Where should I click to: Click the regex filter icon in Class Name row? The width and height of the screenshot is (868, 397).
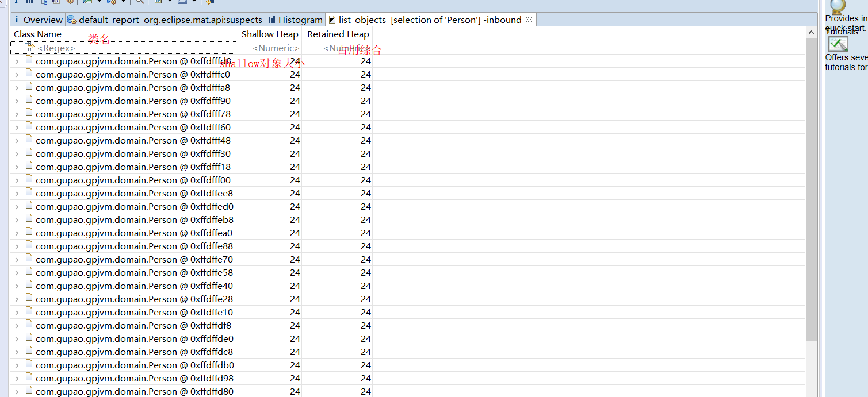pyautogui.click(x=30, y=47)
